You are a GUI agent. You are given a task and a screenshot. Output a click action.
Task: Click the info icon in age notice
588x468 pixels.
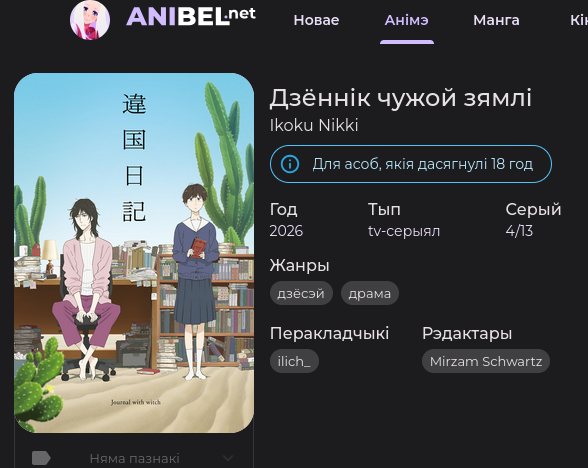(x=290, y=164)
